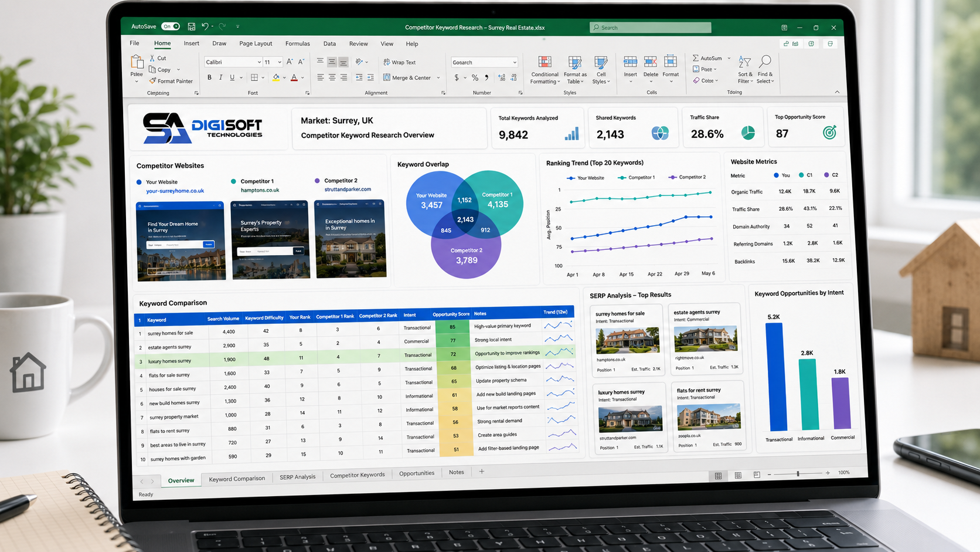
Task: Apply Italic formatting
Action: [220, 77]
